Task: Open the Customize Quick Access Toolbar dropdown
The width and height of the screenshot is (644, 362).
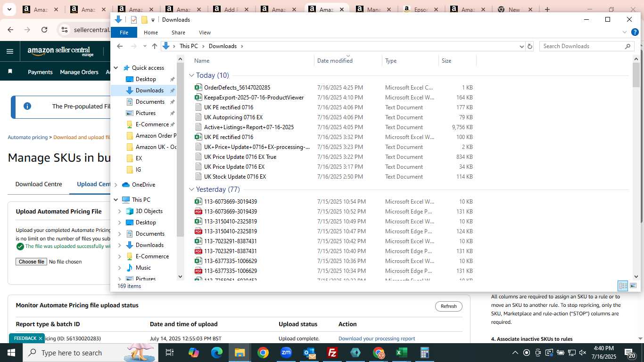Action: coord(153,20)
